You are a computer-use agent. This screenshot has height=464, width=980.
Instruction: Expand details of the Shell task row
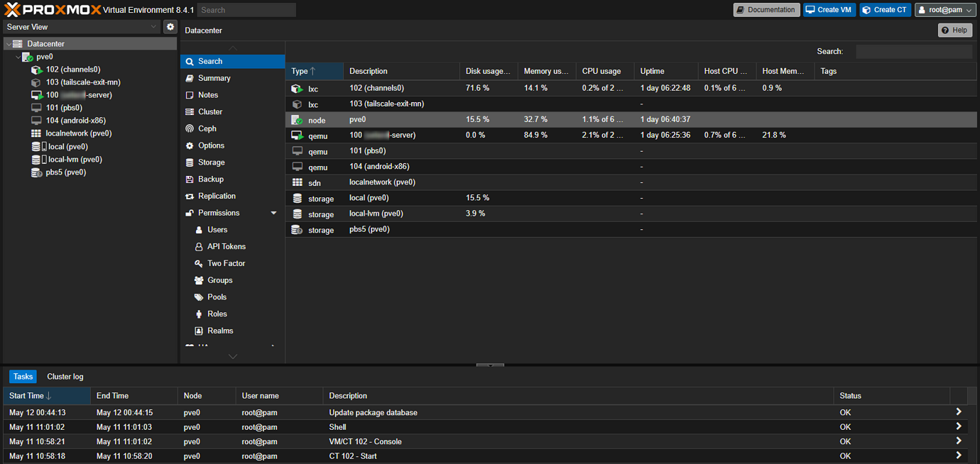(x=958, y=426)
